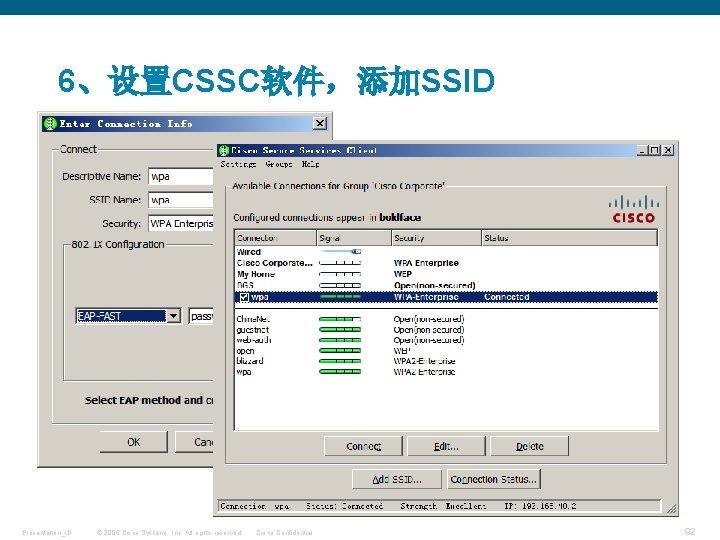Click WEP security text for My Home
The width and height of the screenshot is (720, 540).
click(x=403, y=274)
